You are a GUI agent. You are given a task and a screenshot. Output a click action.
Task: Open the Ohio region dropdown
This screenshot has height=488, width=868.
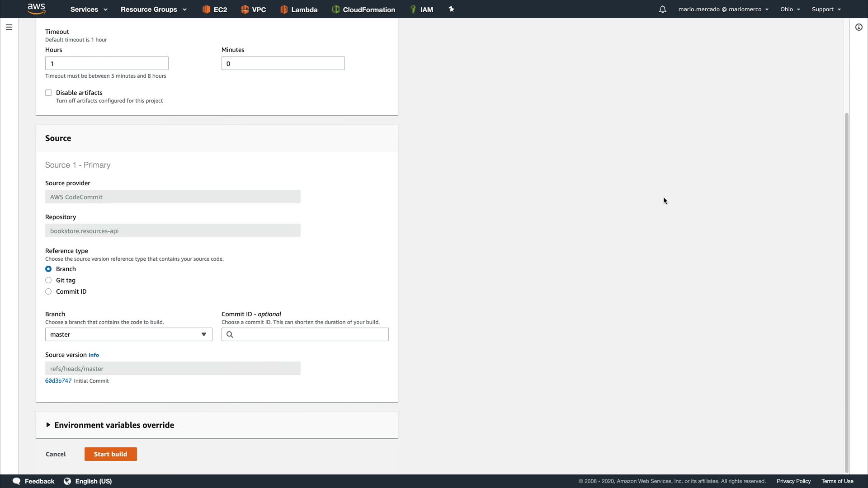[790, 9]
